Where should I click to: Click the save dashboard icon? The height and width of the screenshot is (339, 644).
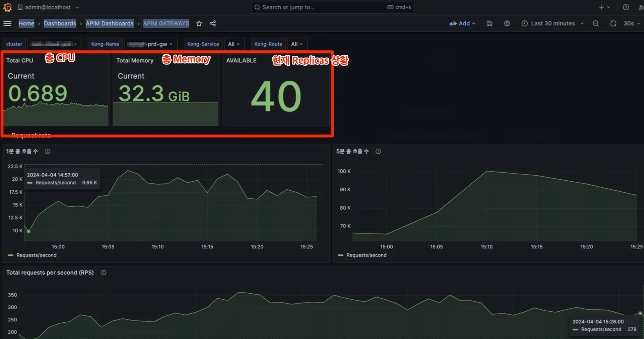[x=489, y=23]
